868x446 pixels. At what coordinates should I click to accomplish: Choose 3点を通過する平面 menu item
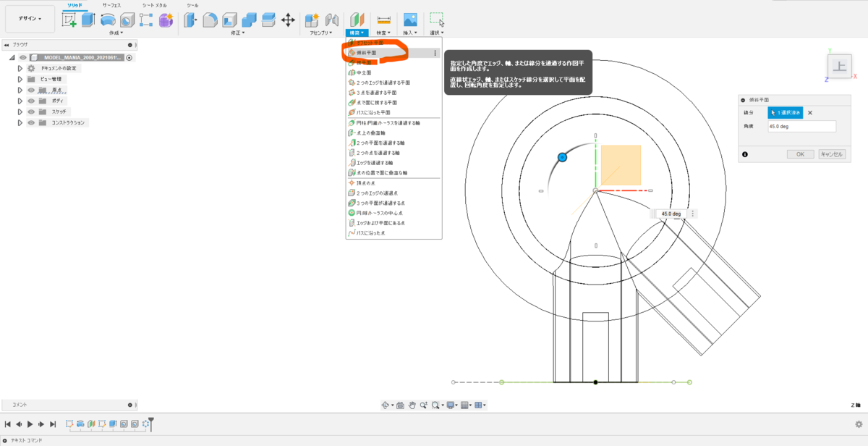[x=394, y=93]
